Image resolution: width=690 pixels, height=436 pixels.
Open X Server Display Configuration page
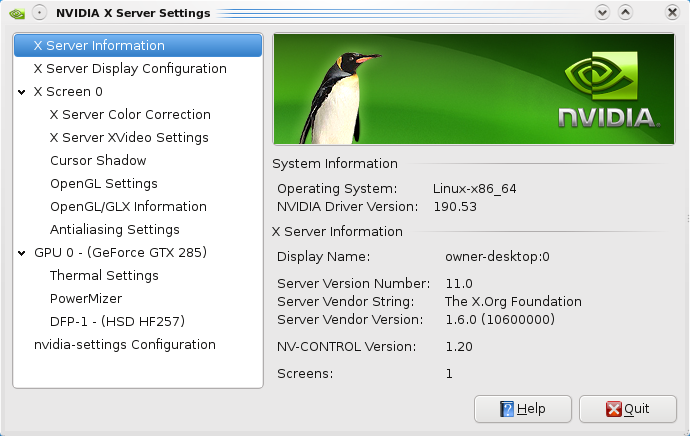(x=130, y=69)
